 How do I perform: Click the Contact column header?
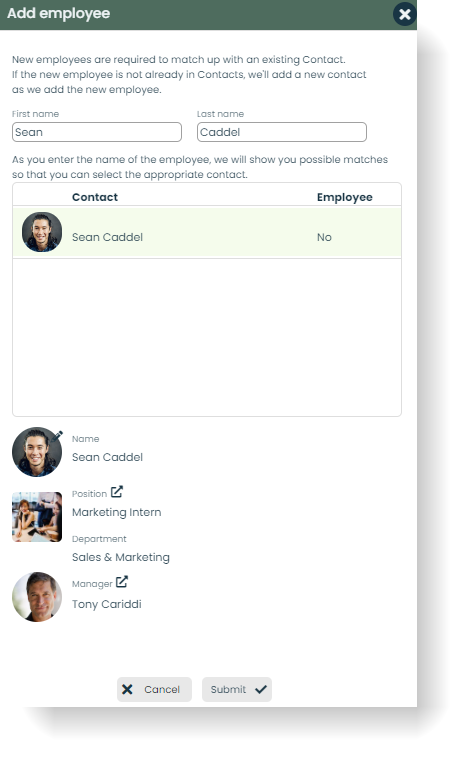[95, 197]
